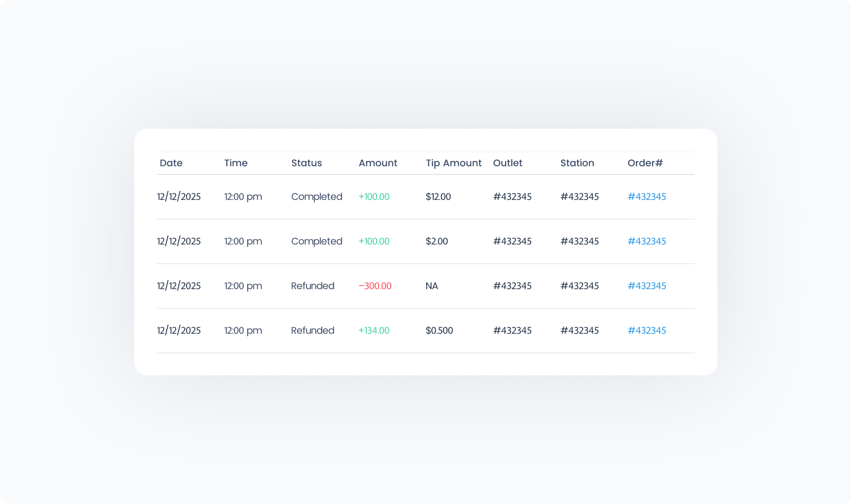Select the -300.00 refunded amount
This screenshot has height=504, width=851.
(x=375, y=286)
